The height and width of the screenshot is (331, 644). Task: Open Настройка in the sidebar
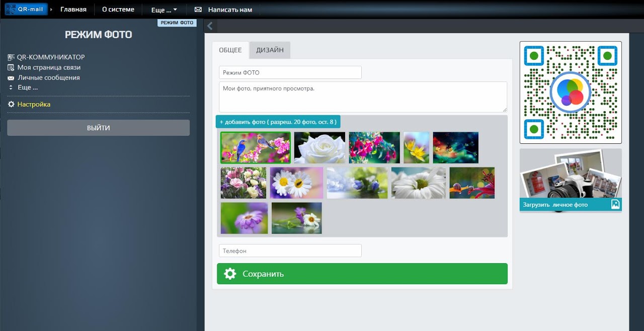34,104
